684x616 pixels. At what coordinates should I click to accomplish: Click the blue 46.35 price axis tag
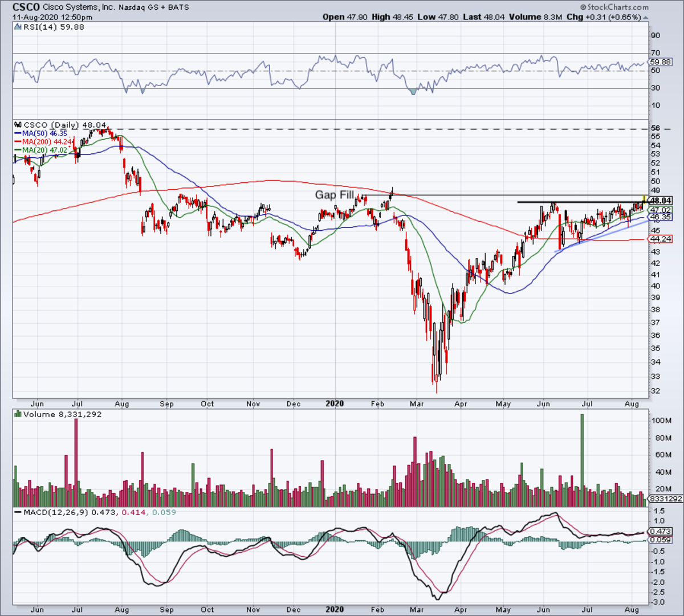tap(661, 217)
